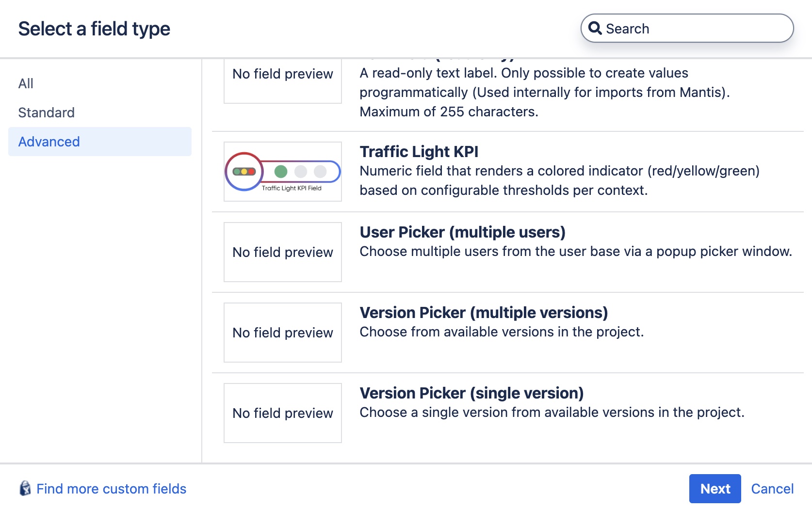This screenshot has height=510, width=812.
Task: Click User Picker's No field preview box
Action: 283,252
